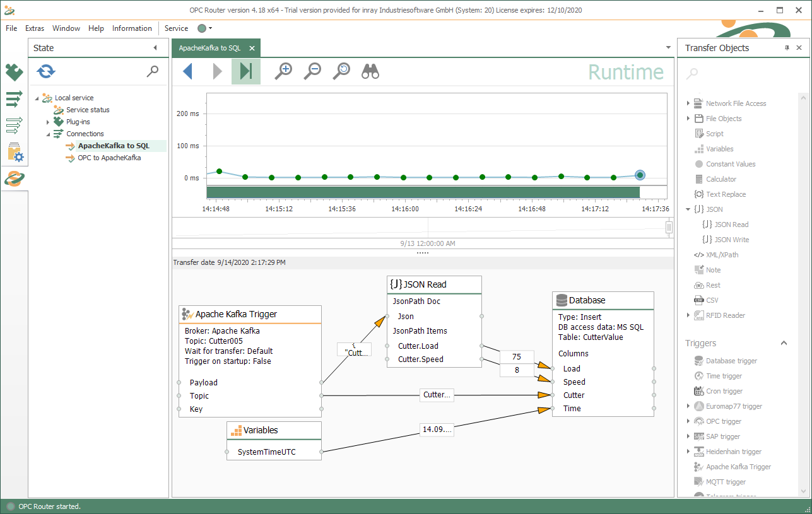Select OPC to ApacheKafka connection
The height and width of the screenshot is (514, 812).
coord(109,158)
